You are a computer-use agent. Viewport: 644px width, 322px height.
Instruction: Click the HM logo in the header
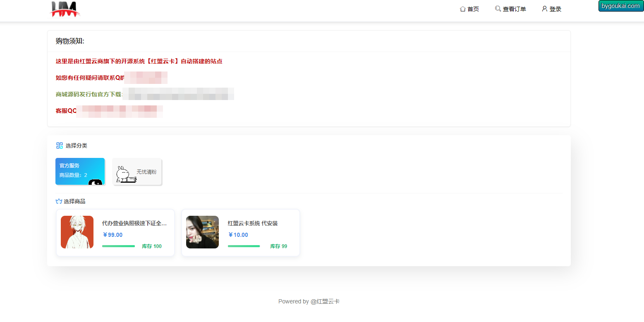[65, 9]
